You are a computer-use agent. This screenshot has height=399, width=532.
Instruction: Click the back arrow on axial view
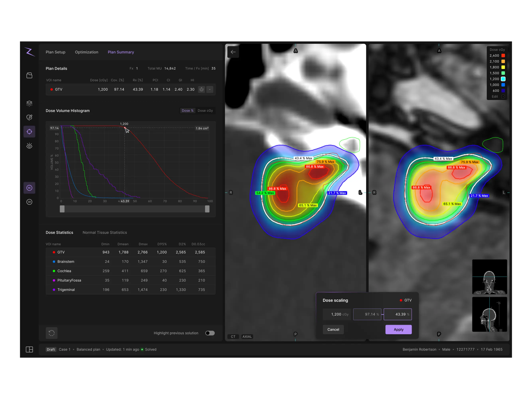(233, 52)
